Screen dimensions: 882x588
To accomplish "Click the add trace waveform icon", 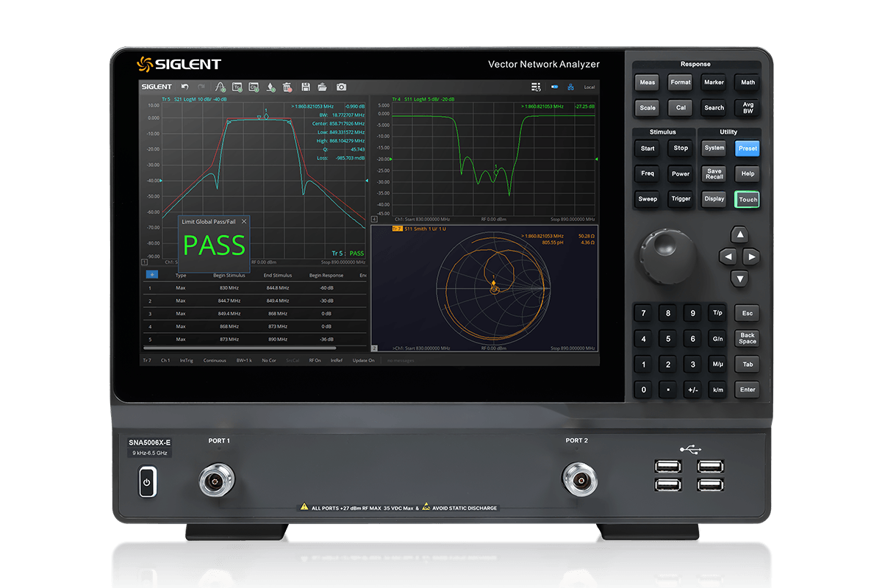I will (220, 87).
